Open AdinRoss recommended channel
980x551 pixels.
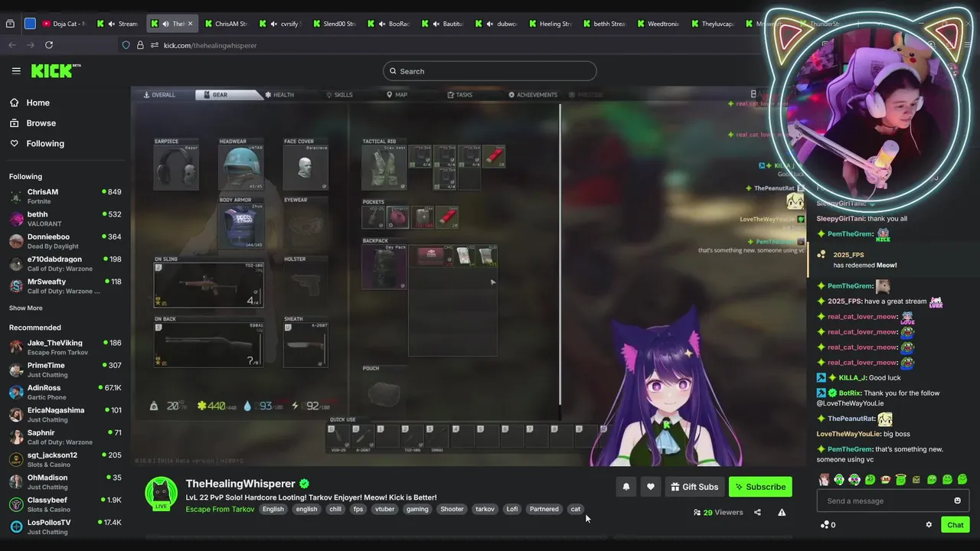65,392
